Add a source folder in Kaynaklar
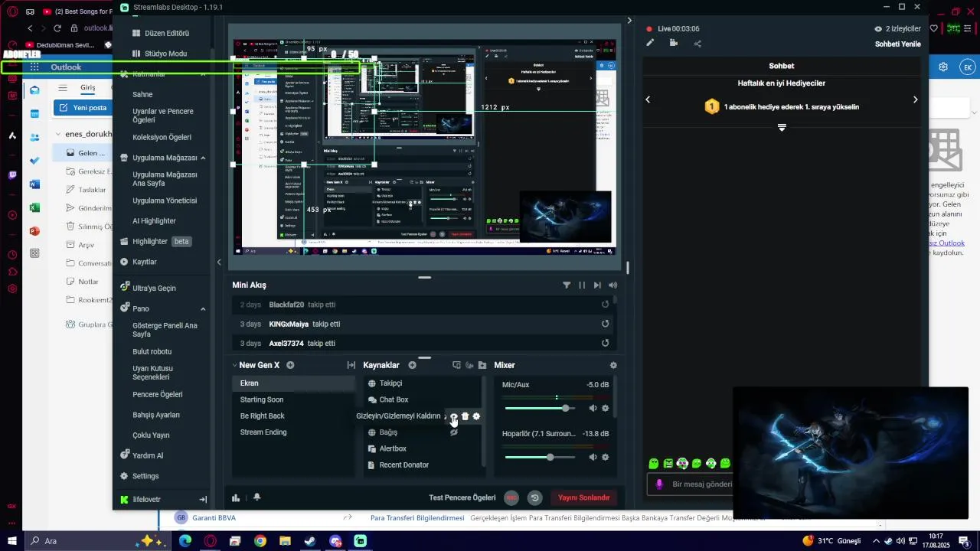The height and width of the screenshot is (551, 980). [x=482, y=365]
